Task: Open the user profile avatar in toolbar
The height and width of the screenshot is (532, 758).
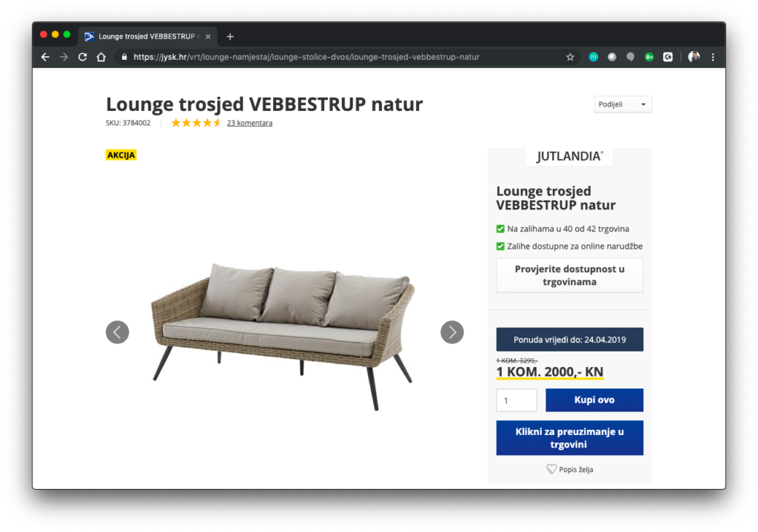Action: pyautogui.click(x=694, y=57)
